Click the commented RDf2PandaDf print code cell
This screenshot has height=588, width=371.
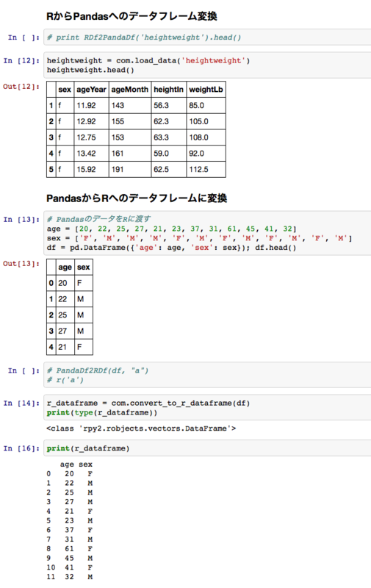click(207, 37)
